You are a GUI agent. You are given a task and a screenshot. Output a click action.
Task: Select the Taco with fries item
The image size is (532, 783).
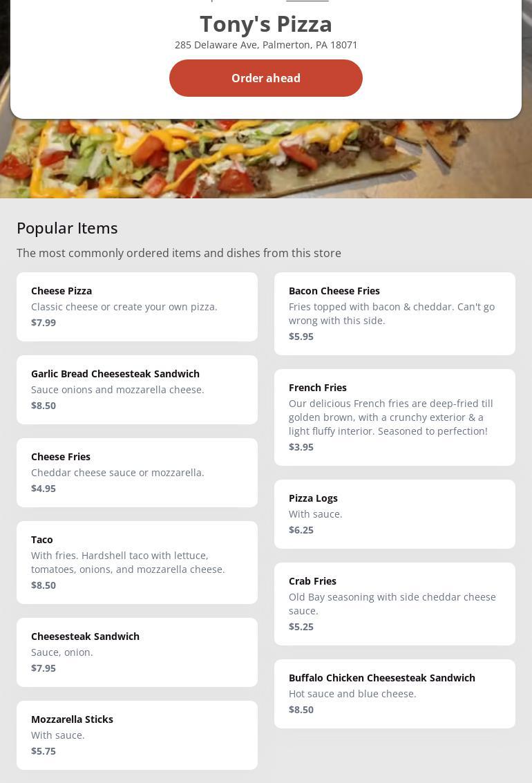click(137, 562)
